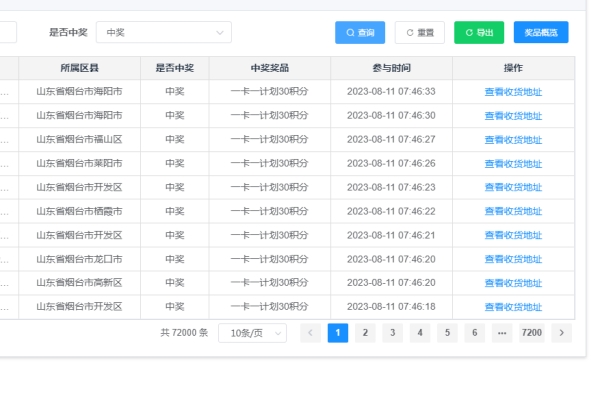Click the 共 72000 条 total count
The height and width of the screenshot is (394, 600).
184,333
